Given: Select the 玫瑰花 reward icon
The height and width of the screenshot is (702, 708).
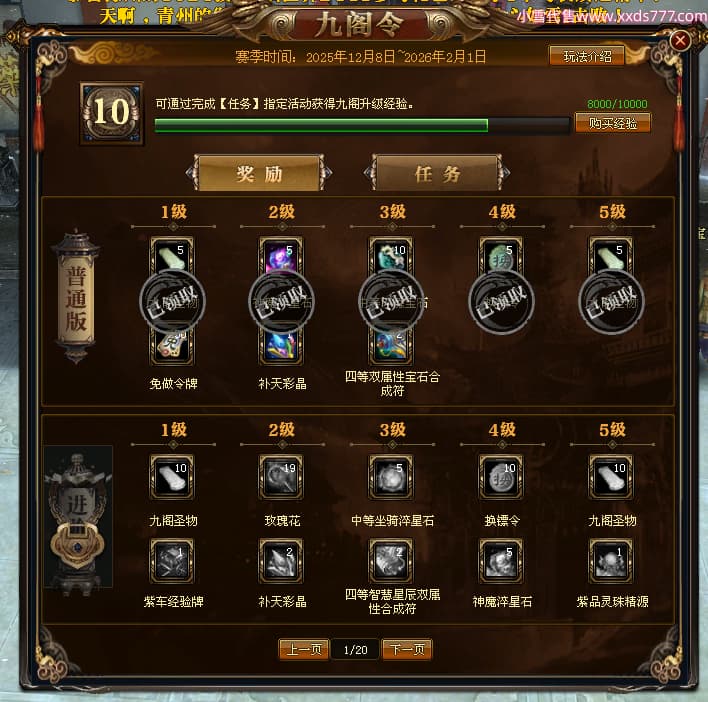Looking at the screenshot, I should click(281, 477).
